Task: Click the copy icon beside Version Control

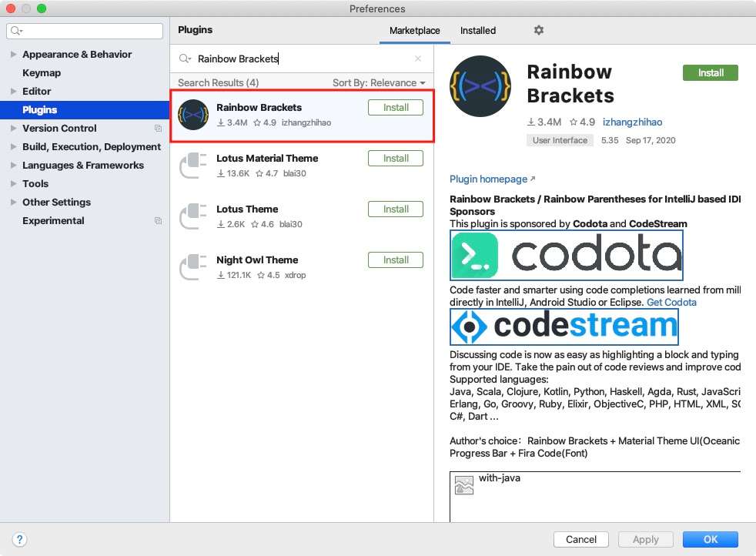Action: click(158, 129)
